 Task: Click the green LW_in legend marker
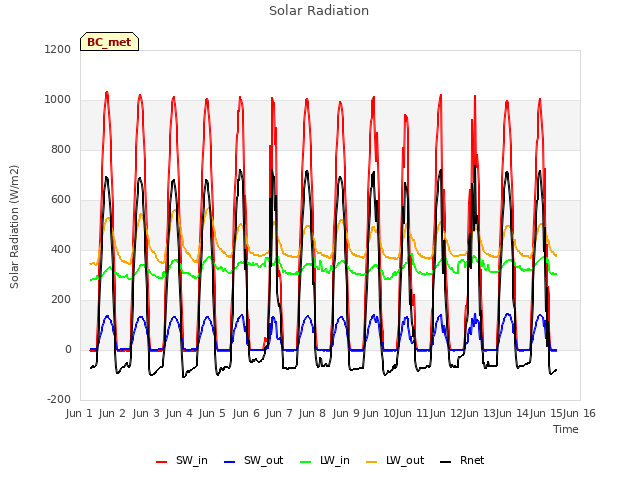point(306,462)
